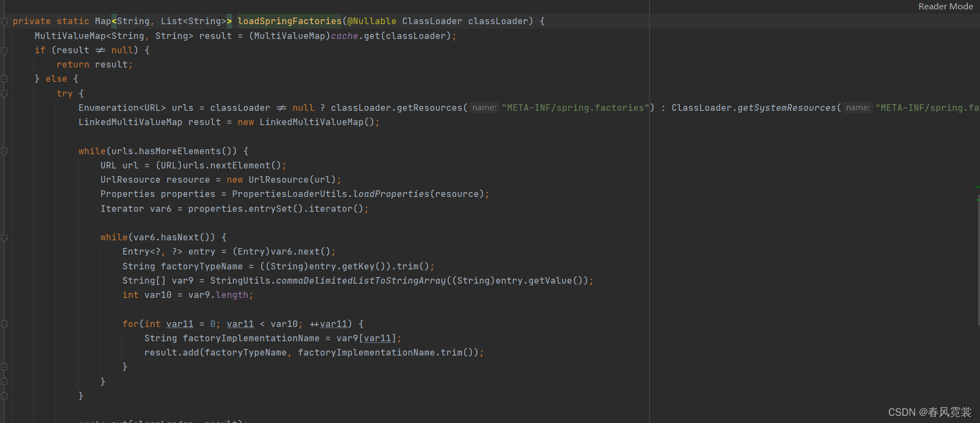Click the loadProperties method call
The height and width of the screenshot is (423, 980).
[x=391, y=194]
